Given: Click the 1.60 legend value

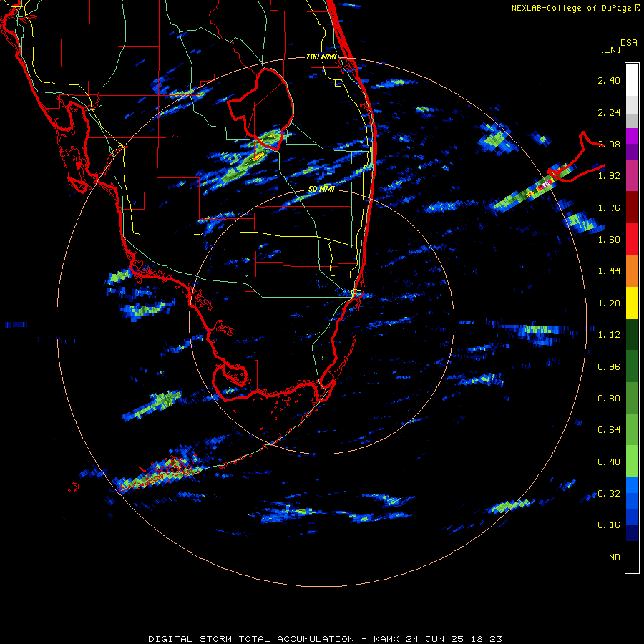Looking at the screenshot, I should point(609,240).
